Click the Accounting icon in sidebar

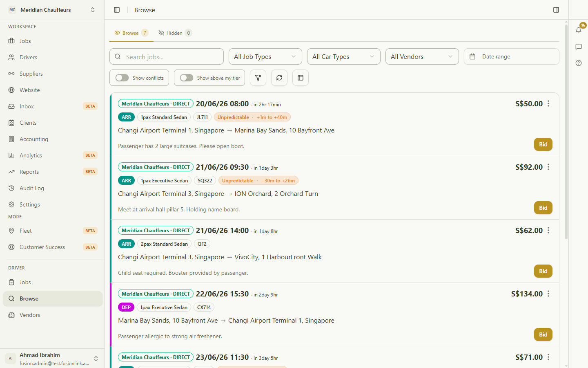click(x=11, y=139)
